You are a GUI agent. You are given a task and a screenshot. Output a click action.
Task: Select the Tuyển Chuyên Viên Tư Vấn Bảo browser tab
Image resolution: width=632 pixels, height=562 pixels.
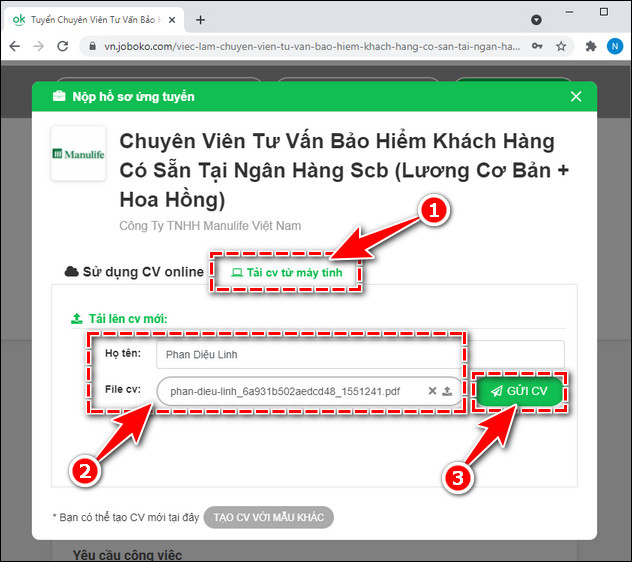93,20
